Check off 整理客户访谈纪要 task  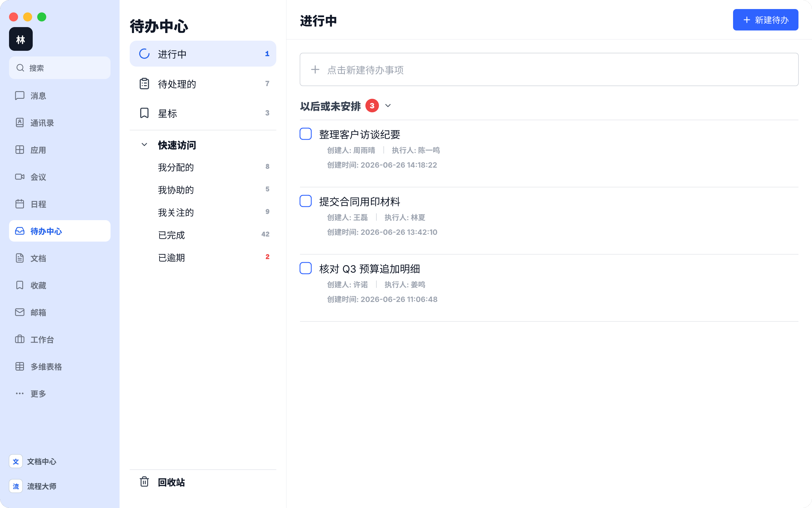pyautogui.click(x=306, y=134)
